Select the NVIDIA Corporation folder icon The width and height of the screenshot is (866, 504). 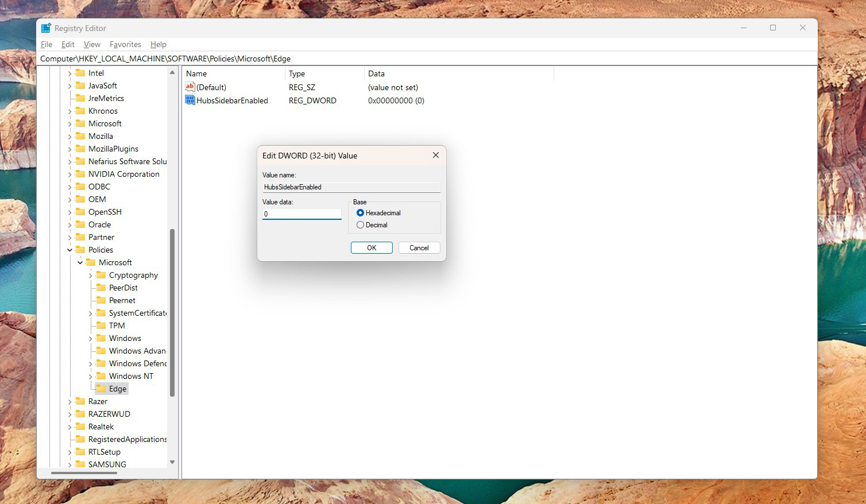click(x=80, y=174)
